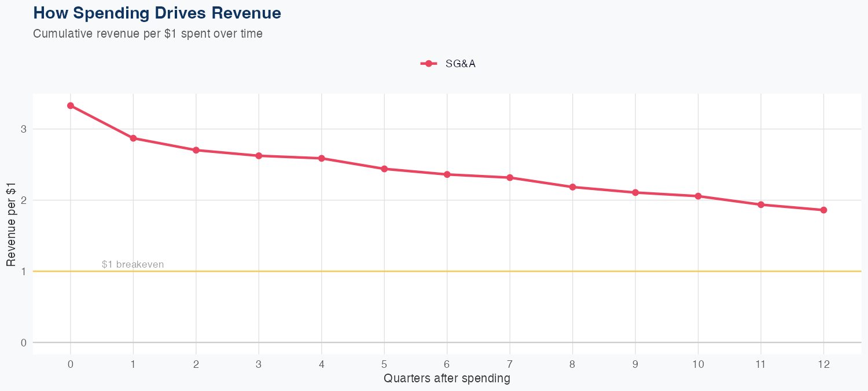This screenshot has height=391, width=868.
Task: Click the data point at quarter 4
Action: [322, 158]
